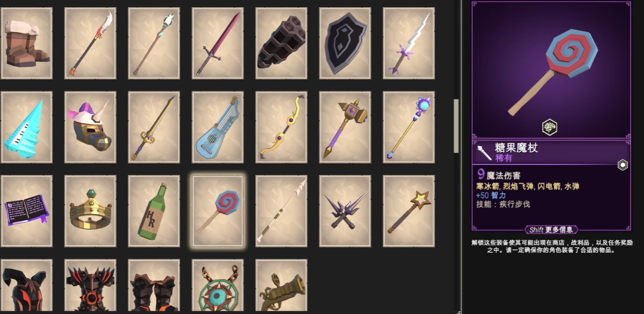Choose the dark crest shield card
Image resolution: width=644 pixels, height=314 pixels.
click(345, 43)
